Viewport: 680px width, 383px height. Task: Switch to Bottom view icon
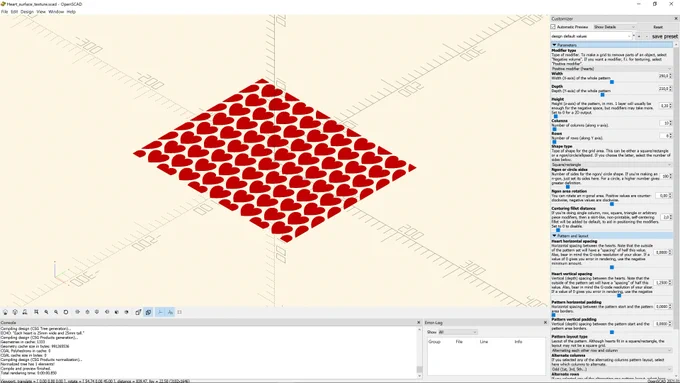(x=97, y=312)
